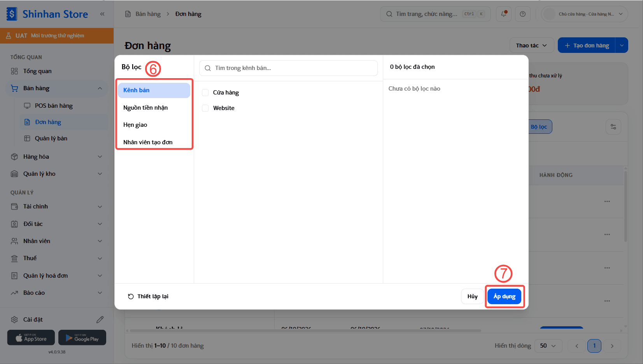Open the help question mark icon

pyautogui.click(x=522, y=14)
